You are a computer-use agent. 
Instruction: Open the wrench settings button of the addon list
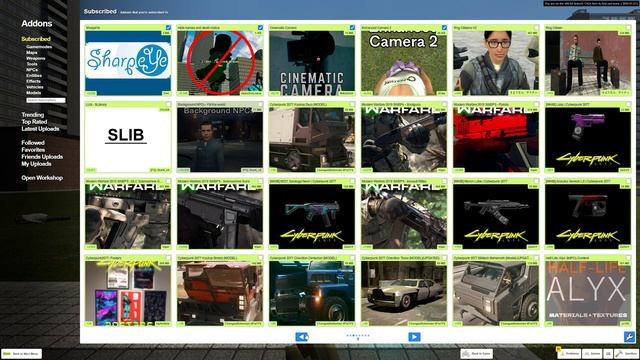629,337
